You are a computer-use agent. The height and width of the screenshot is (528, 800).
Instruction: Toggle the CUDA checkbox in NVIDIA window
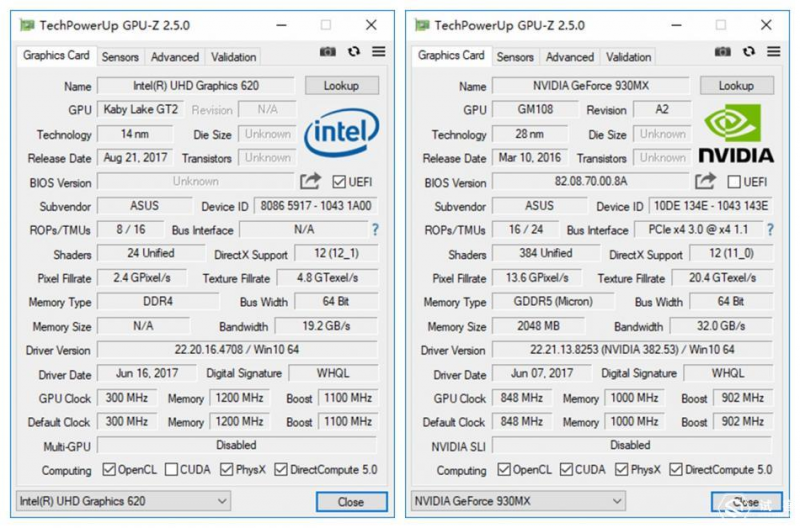click(566, 469)
